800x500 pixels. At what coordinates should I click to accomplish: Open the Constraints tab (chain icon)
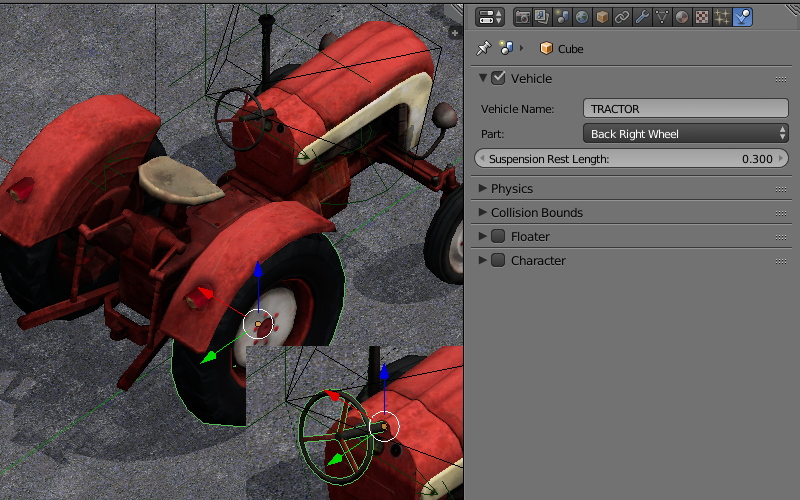click(622, 17)
